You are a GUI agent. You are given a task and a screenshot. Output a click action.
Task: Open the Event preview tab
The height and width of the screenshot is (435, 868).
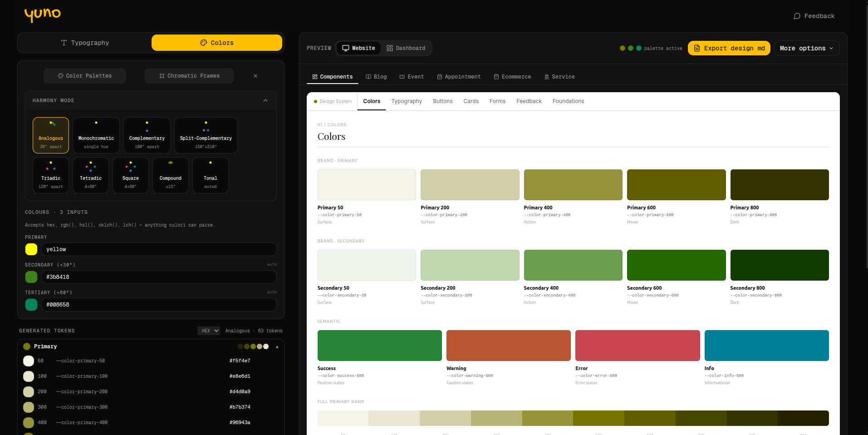point(412,77)
